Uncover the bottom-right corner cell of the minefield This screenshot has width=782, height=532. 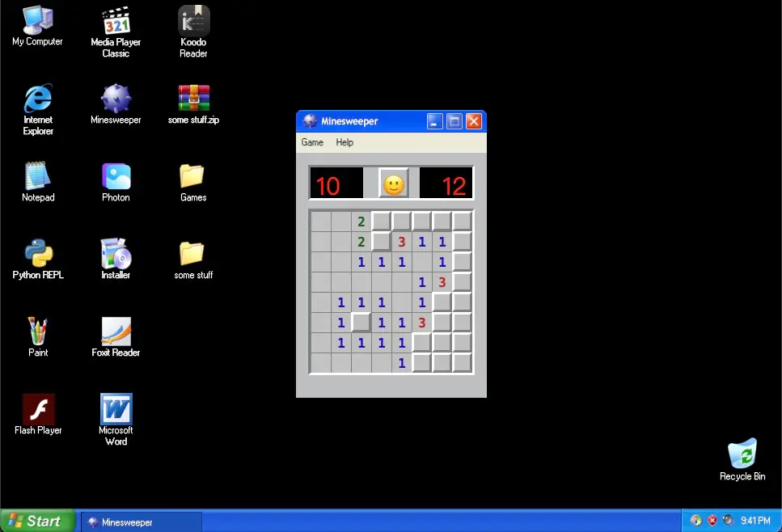point(463,363)
